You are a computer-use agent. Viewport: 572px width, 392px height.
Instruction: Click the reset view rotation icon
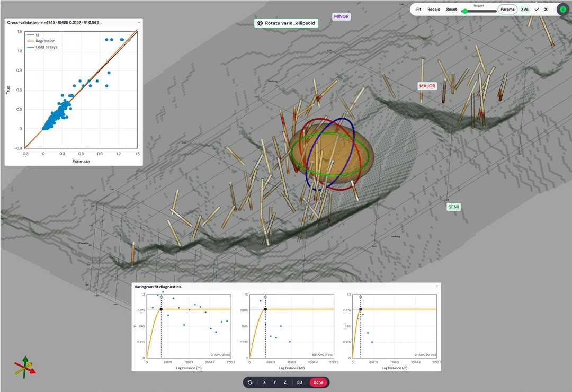pyautogui.click(x=250, y=382)
